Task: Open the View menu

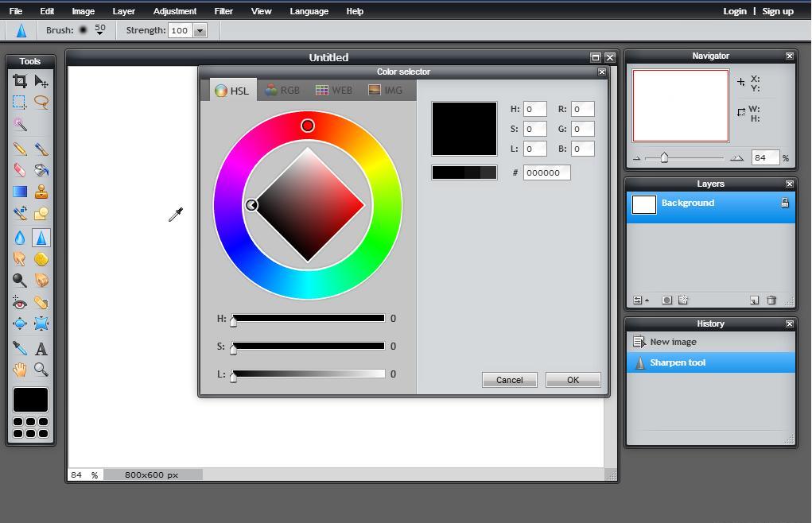Action: point(262,11)
